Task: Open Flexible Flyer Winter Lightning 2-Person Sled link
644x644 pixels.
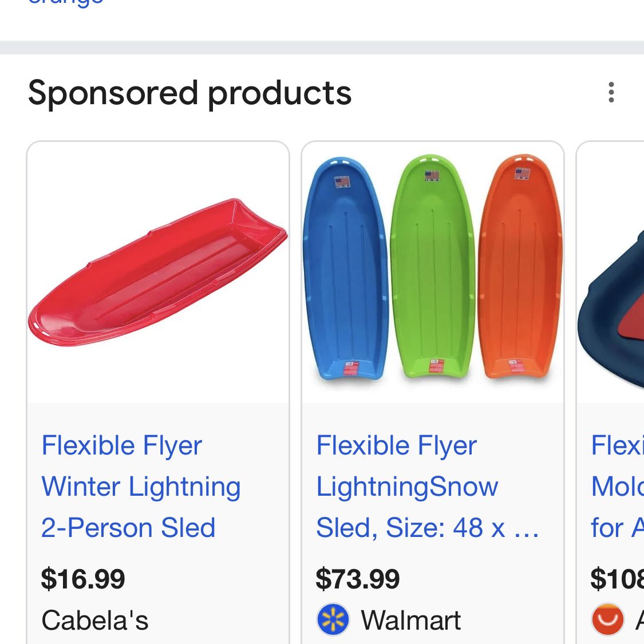Action: click(141, 487)
